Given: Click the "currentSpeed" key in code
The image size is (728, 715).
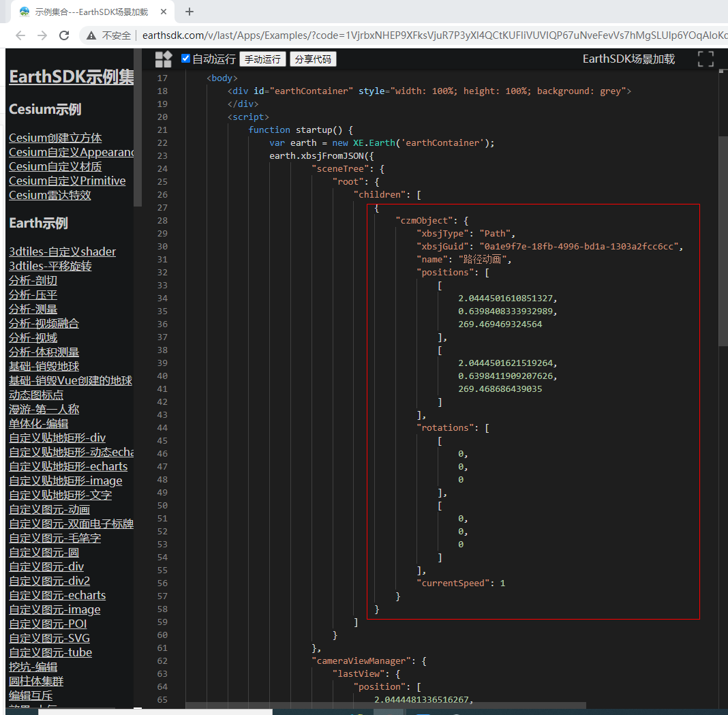Looking at the screenshot, I should point(453,583).
